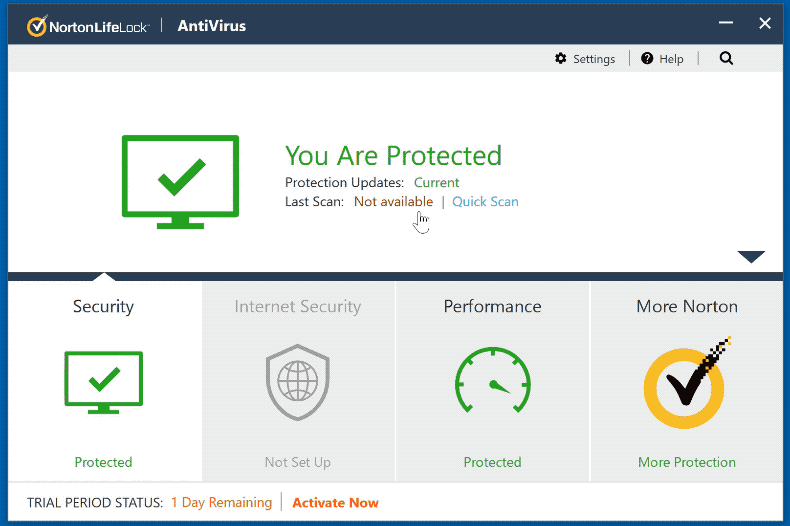Image resolution: width=790 pixels, height=526 pixels.
Task: Click the Settings label
Action: (594, 59)
